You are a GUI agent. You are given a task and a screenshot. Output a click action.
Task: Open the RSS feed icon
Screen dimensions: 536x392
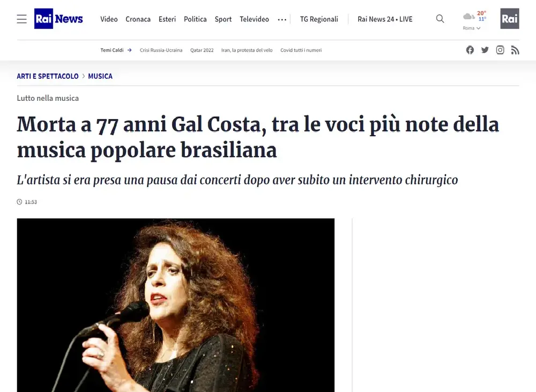pos(515,50)
